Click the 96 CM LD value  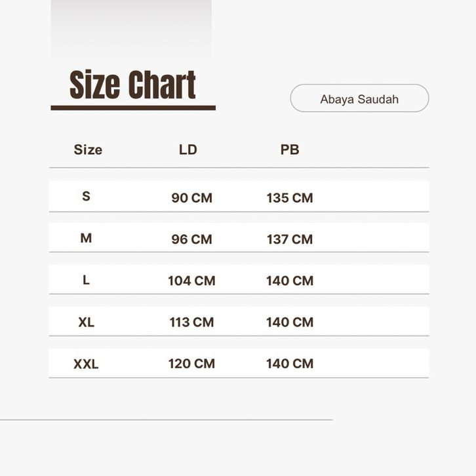click(191, 239)
